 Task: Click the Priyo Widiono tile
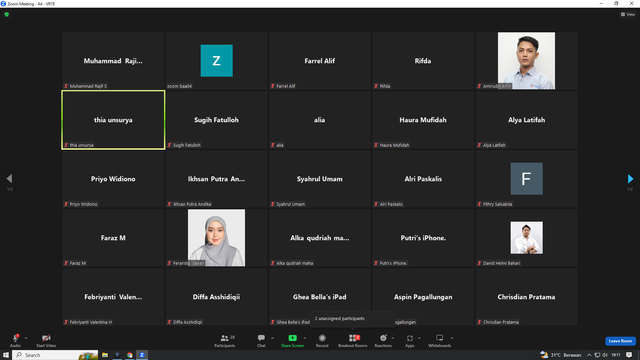point(113,178)
